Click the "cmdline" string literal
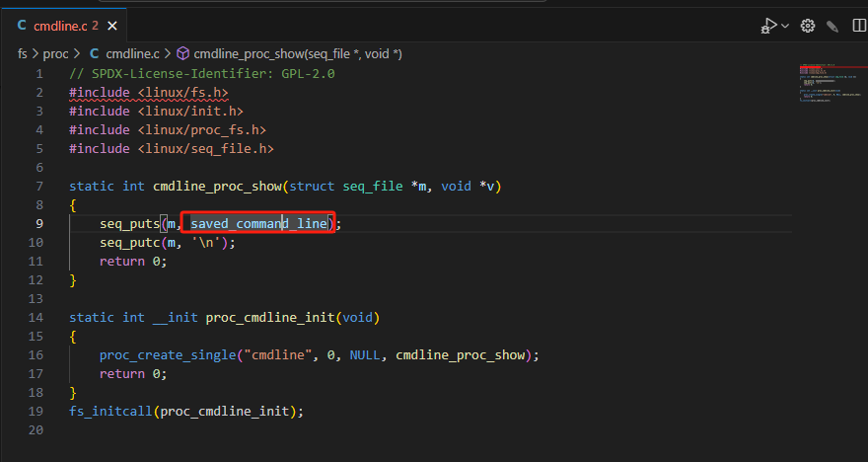The width and height of the screenshot is (868, 462). point(278,355)
